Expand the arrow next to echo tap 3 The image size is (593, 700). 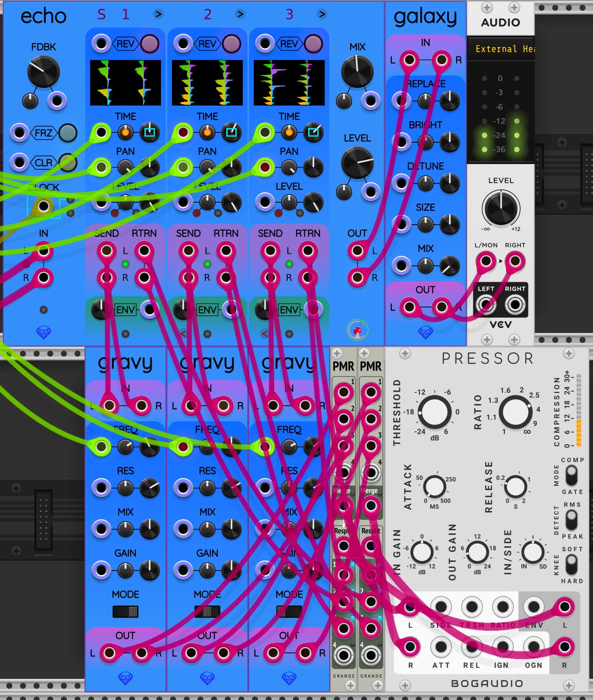pyautogui.click(x=322, y=14)
